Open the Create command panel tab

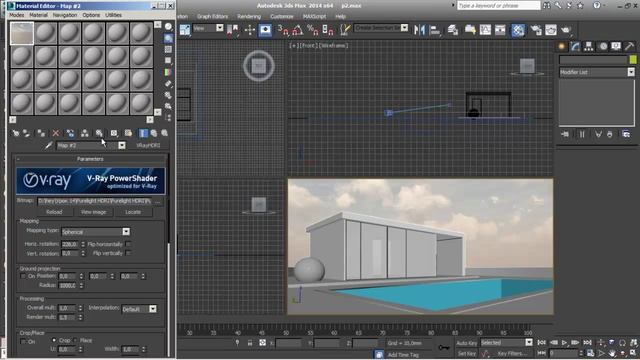562,46
